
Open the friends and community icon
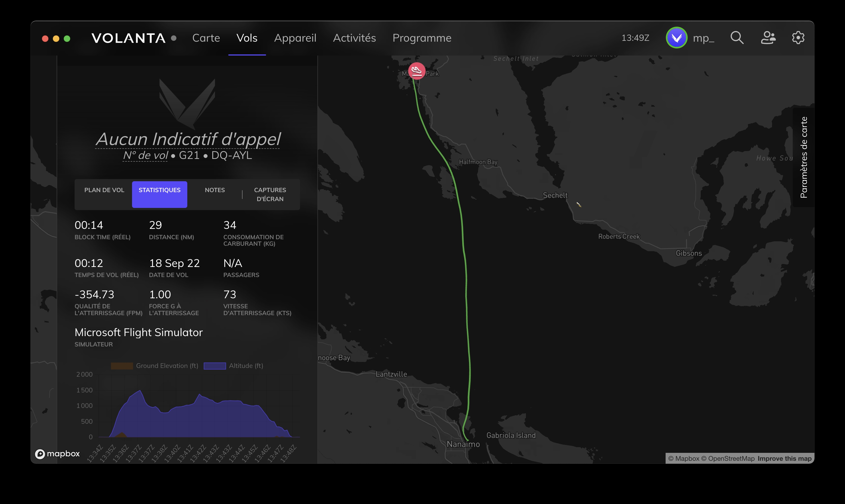[x=768, y=38]
